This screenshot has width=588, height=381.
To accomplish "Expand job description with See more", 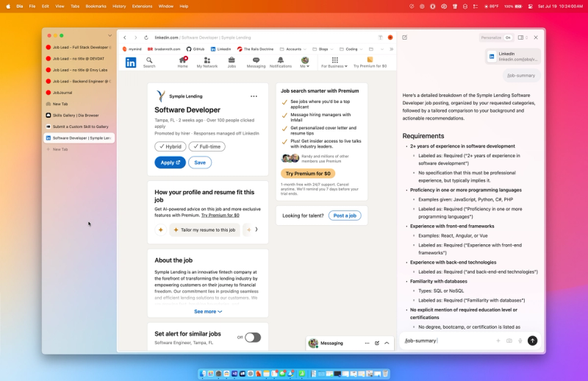I will pos(208,312).
